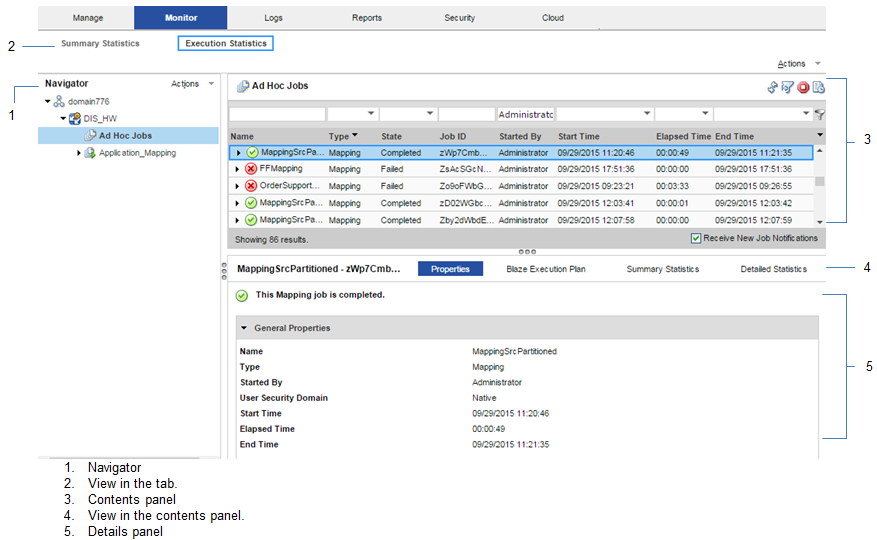Click the refresh arrows icon in Ad Hoc Jobs
This screenshot has width=877, height=540.
click(772, 88)
